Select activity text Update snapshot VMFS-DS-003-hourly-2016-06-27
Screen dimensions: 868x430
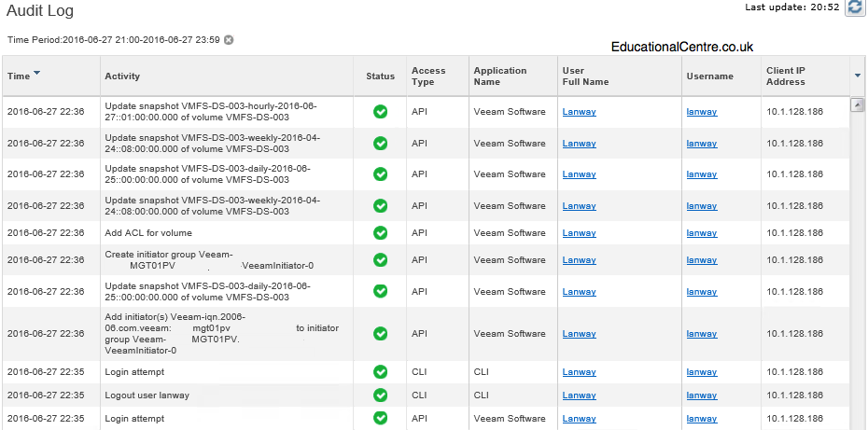[x=211, y=111]
